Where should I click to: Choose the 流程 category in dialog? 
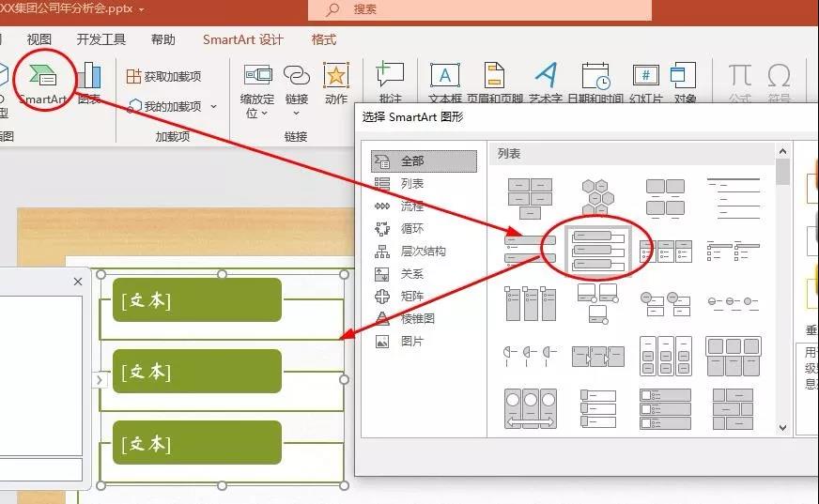[x=411, y=206]
